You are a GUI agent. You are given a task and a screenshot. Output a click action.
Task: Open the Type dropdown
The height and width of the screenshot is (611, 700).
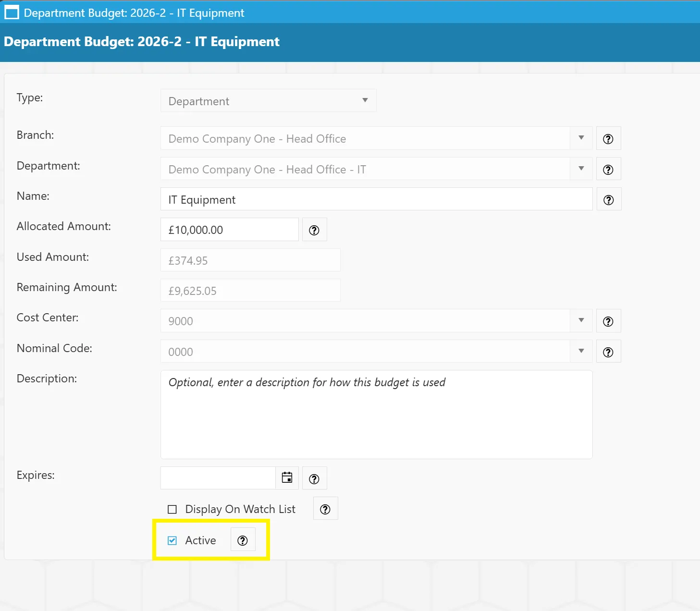(x=268, y=100)
